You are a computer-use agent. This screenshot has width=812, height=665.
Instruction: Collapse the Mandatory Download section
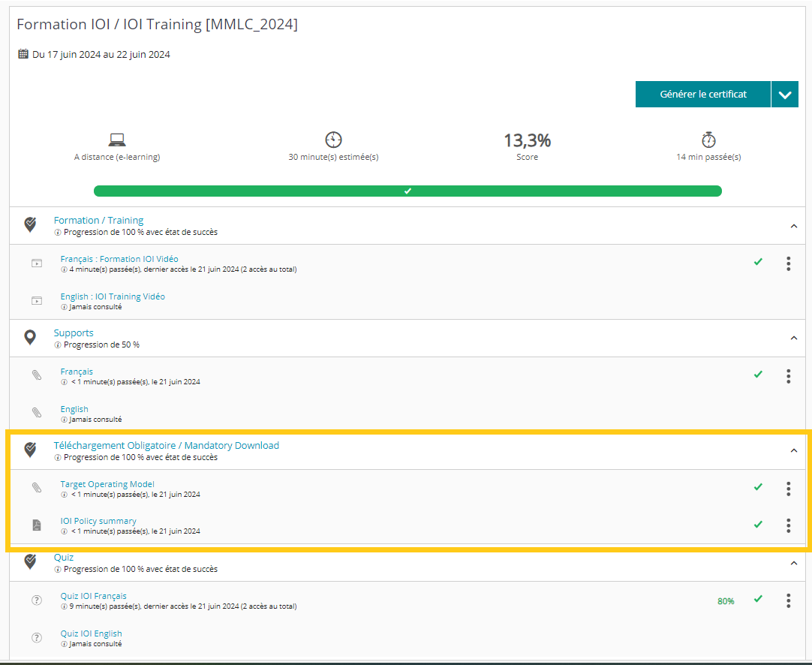(793, 450)
